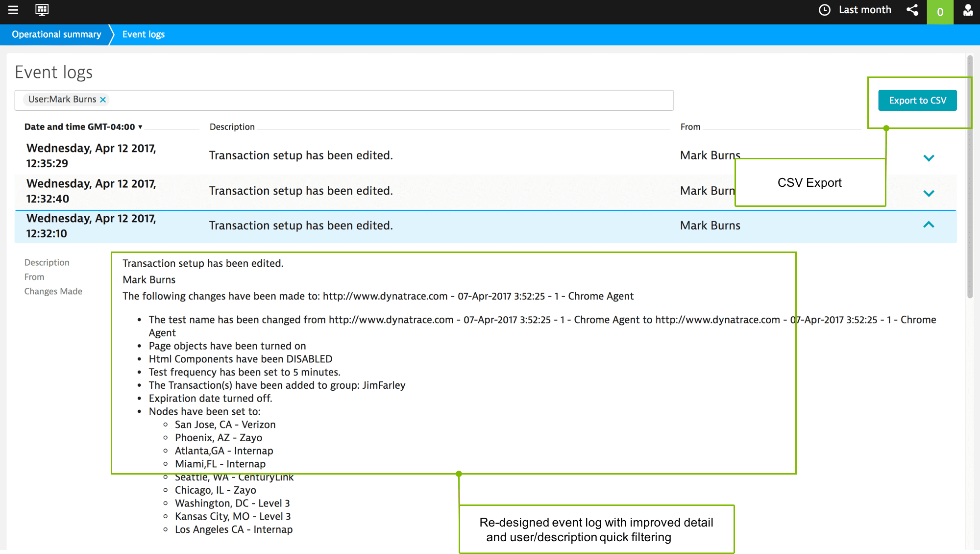
Task: Click the Washington, DC - Level 3 node
Action: (232, 503)
